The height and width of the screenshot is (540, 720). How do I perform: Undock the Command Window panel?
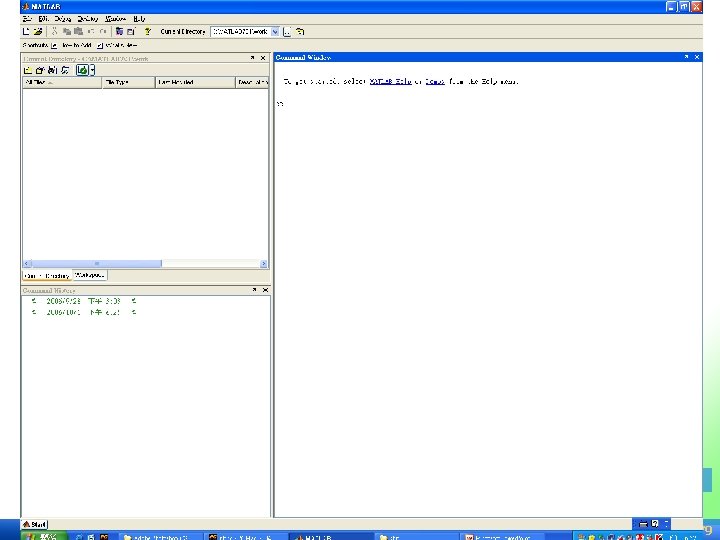[686, 57]
